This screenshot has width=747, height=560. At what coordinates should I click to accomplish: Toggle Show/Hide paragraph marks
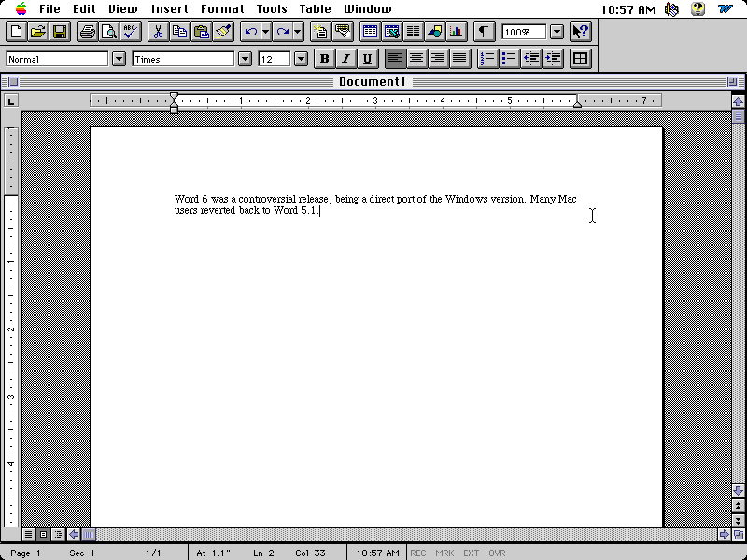click(x=484, y=32)
